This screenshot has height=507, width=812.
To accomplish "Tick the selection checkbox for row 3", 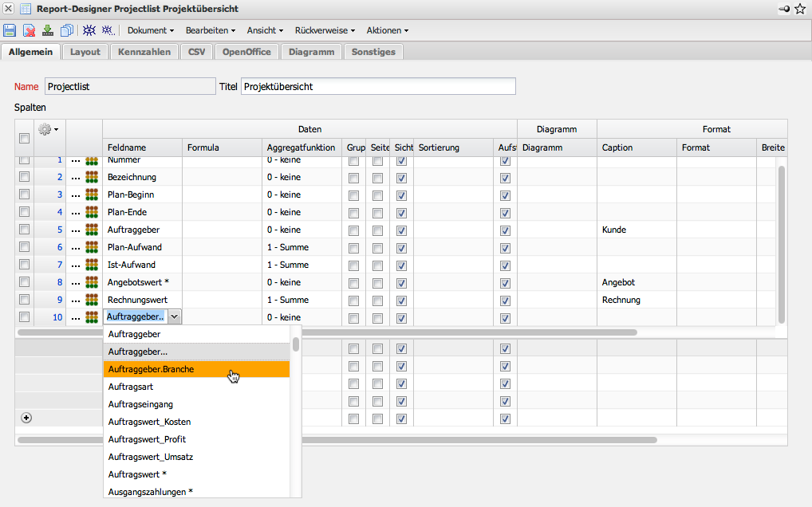I will tap(24, 195).
